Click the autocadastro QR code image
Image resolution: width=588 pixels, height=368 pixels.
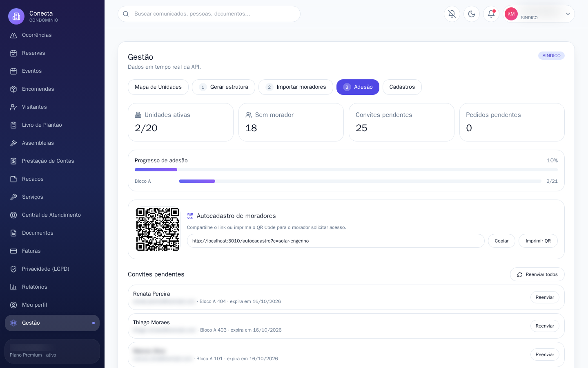tap(158, 229)
